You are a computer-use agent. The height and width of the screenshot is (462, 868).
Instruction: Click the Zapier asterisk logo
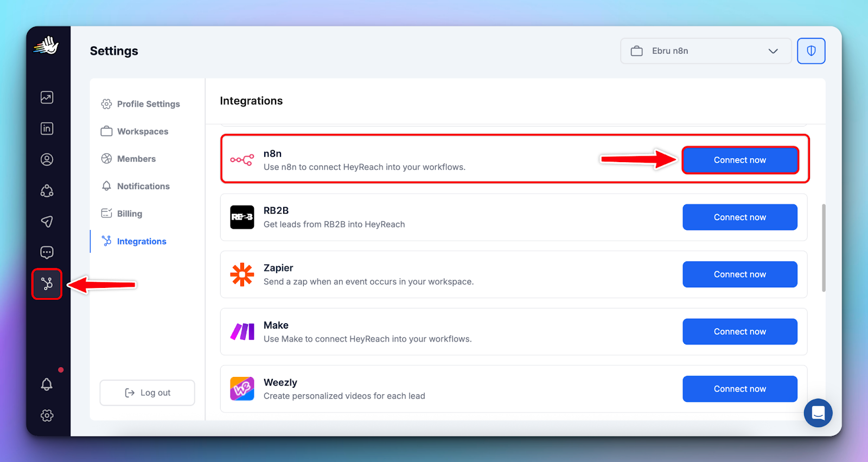(242, 274)
